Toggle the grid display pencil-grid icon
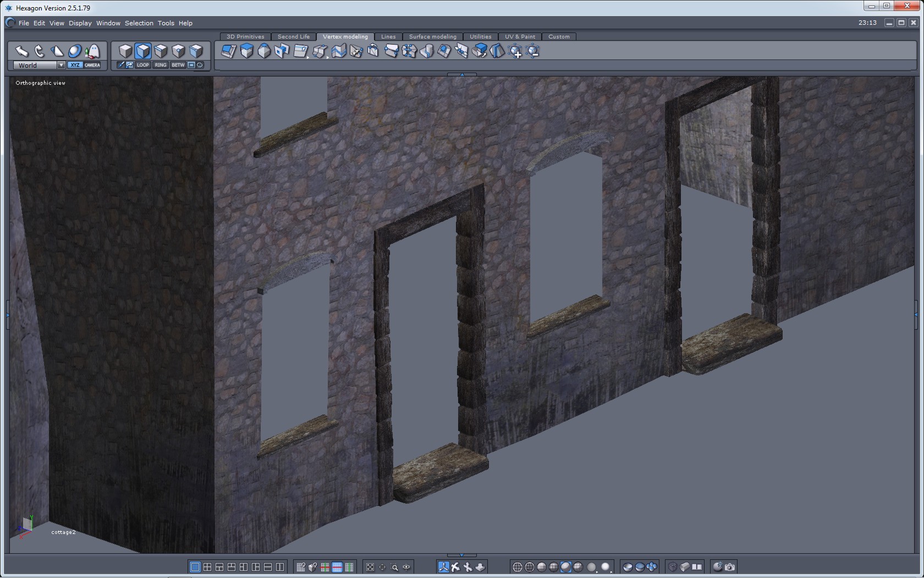This screenshot has width=924, height=578. point(301,567)
